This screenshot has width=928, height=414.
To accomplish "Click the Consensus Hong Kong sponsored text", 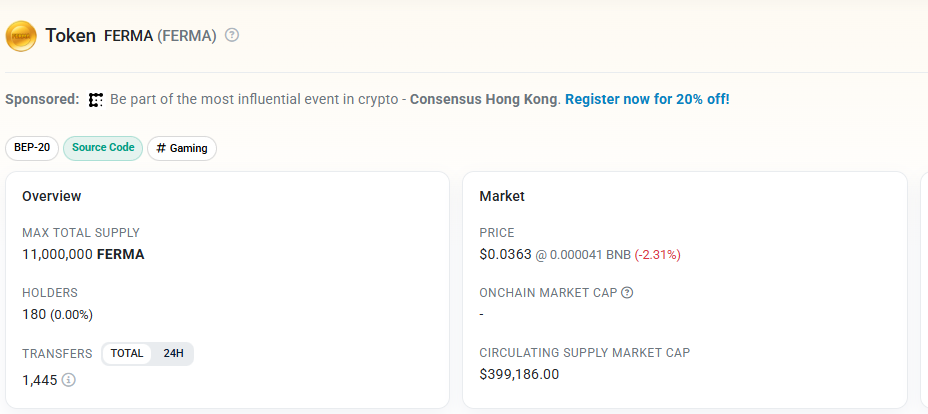I will pos(484,100).
